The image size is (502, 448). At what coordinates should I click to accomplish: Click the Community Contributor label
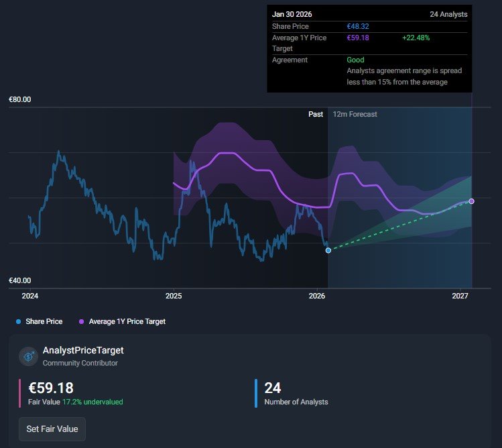click(80, 363)
